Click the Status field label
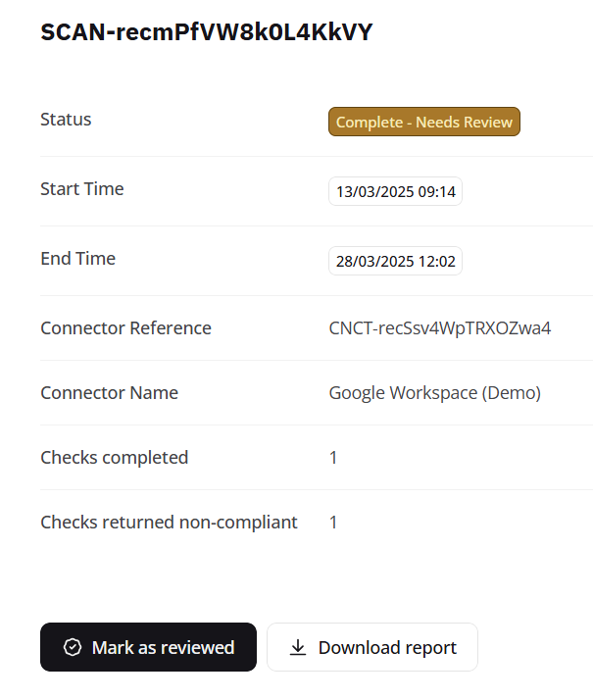 pos(66,120)
